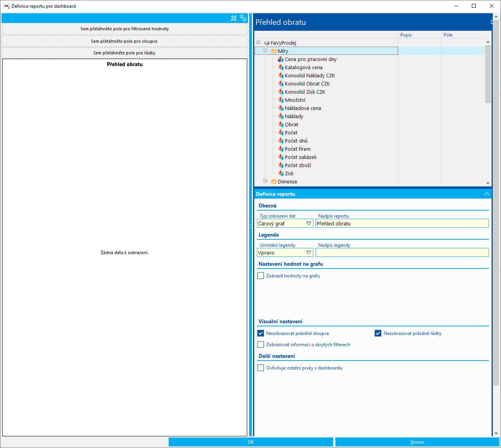Click the Míry folder icon
The image size is (501, 448).
click(274, 51)
